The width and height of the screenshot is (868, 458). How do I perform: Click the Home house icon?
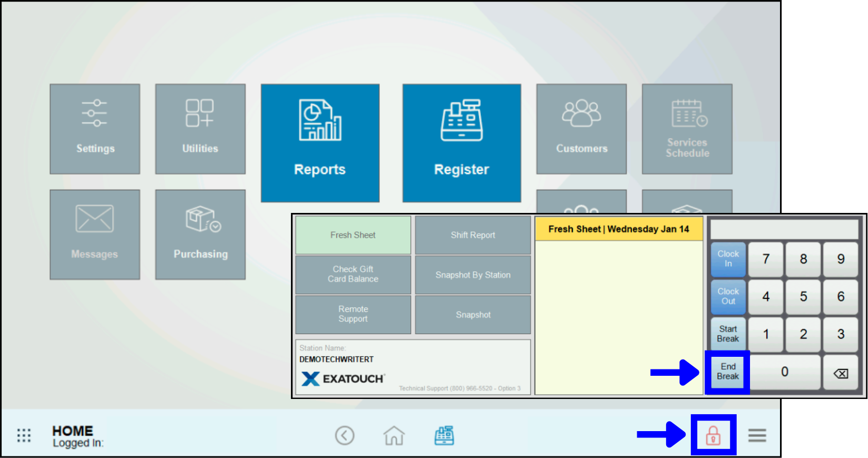394,435
